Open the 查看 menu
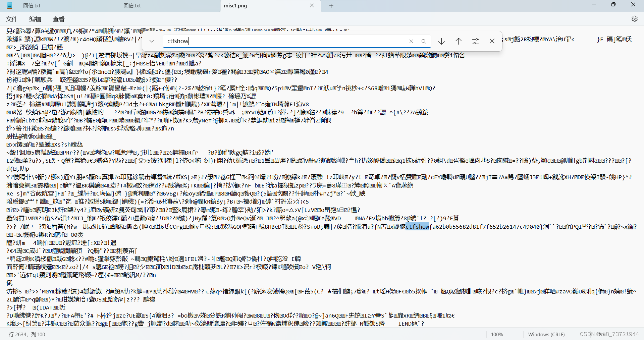 58,19
